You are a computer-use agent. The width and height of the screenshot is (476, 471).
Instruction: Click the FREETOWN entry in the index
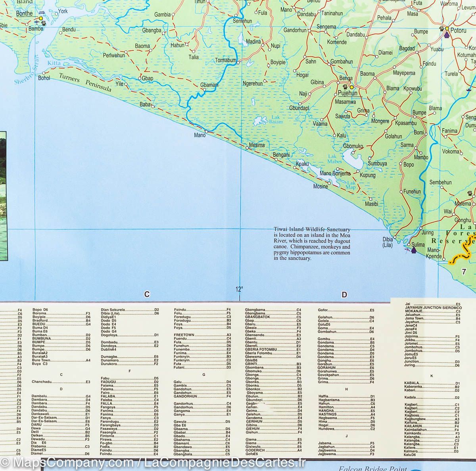tap(184, 335)
